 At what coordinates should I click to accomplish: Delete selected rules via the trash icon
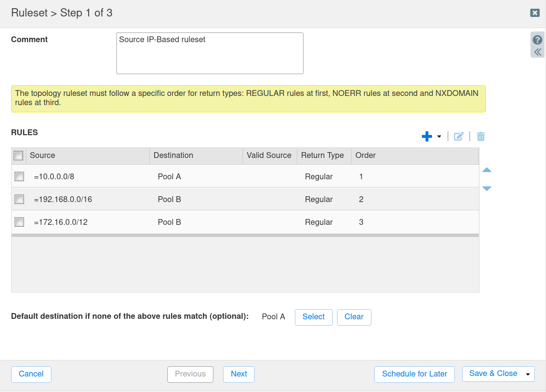click(x=481, y=136)
